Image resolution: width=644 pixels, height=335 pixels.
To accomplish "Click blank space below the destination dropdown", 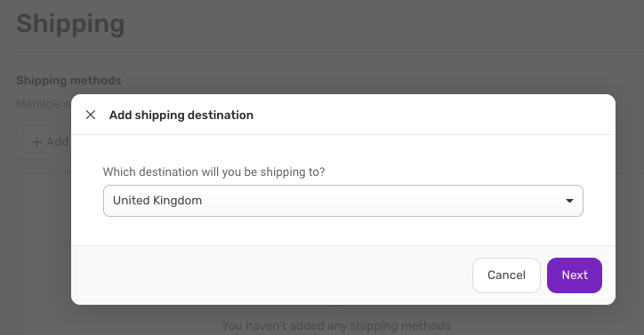I will pyautogui.click(x=343, y=231).
